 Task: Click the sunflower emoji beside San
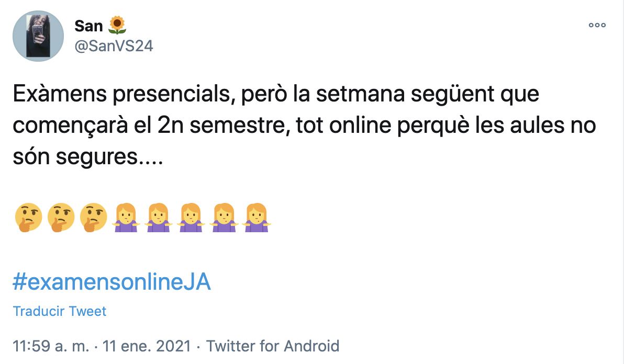point(117,25)
